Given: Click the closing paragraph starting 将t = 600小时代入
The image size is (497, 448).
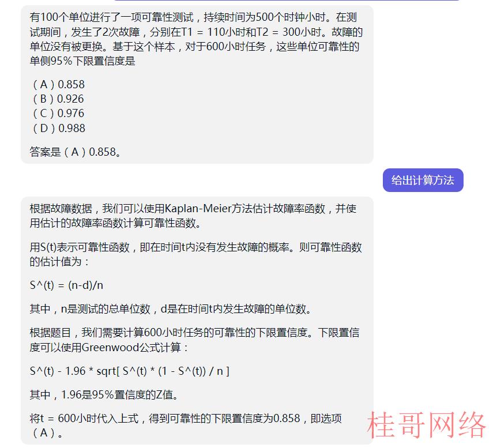Looking at the screenshot, I should click(186, 426).
